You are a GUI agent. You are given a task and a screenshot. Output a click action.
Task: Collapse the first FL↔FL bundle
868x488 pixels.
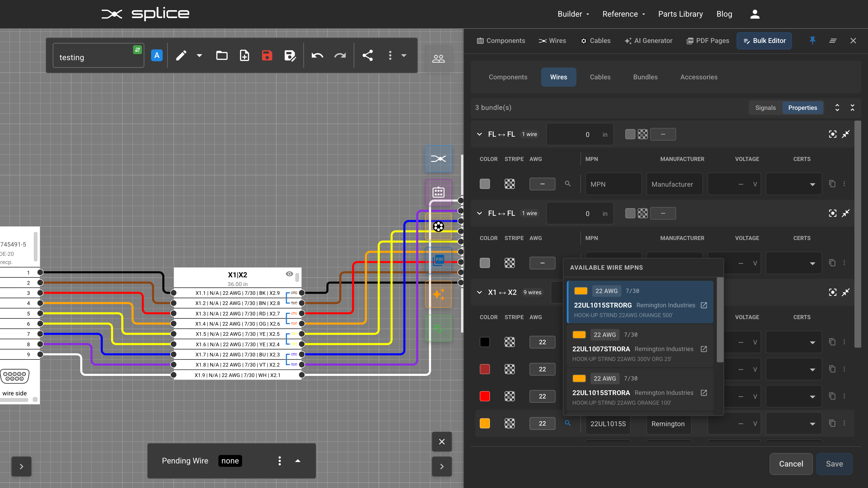(479, 134)
